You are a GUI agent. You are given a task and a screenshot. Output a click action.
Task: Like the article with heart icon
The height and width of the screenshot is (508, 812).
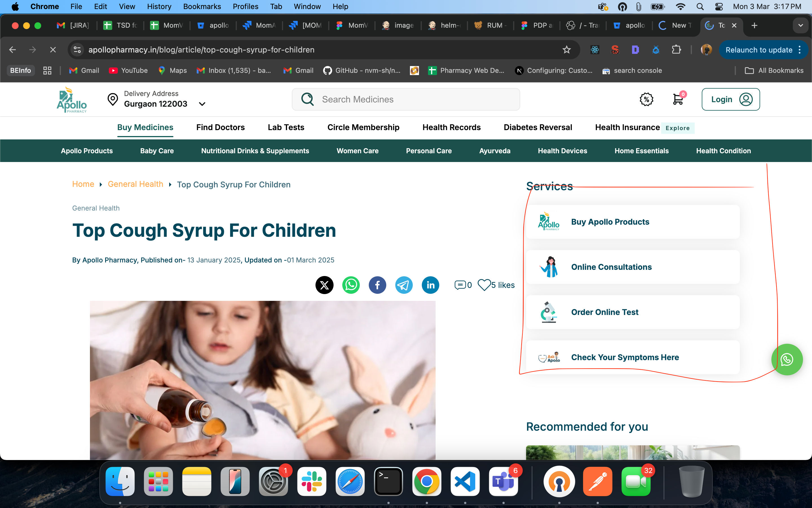[484, 285]
